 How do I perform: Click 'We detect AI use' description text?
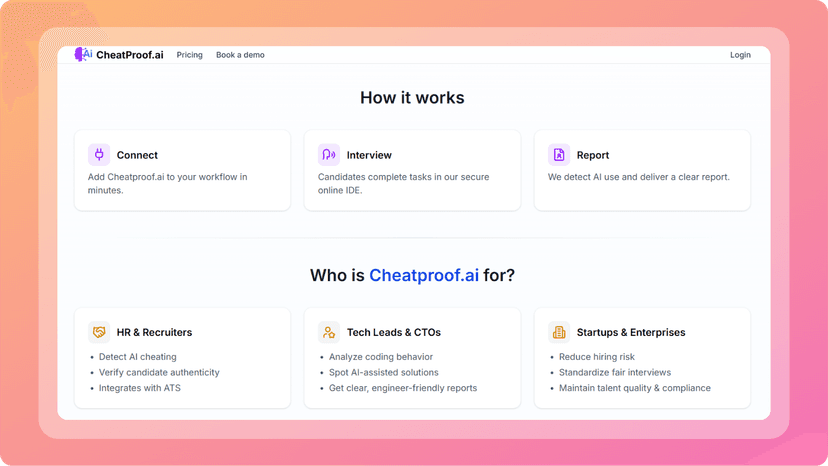point(638,177)
